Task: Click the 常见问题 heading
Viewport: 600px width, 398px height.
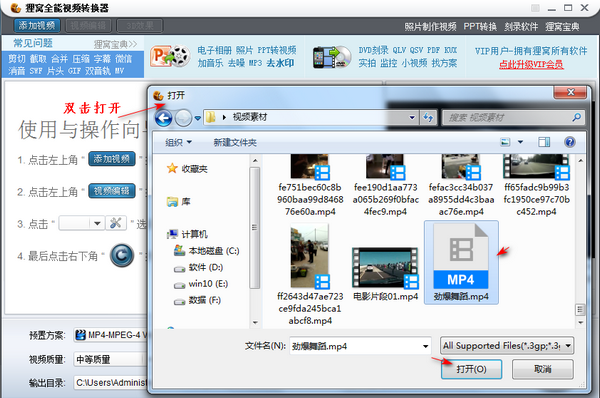Action: click(x=33, y=43)
